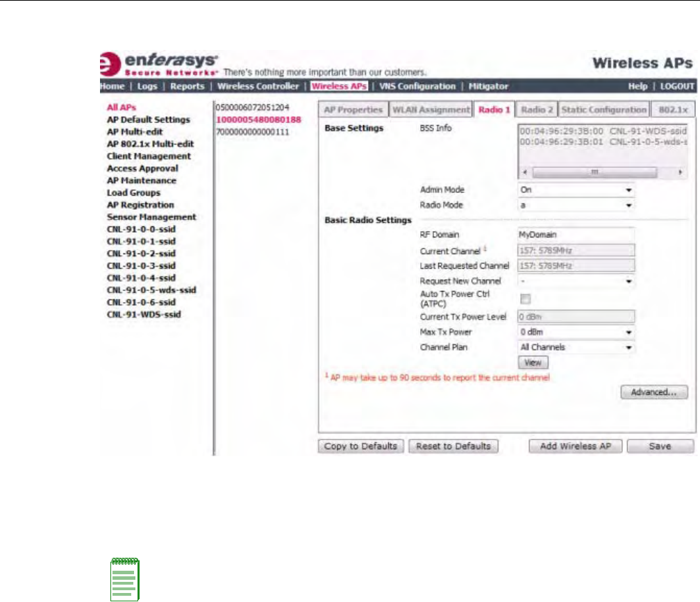This screenshot has height=602, width=700.
Task: Click Reset to Defaults button
Action: [x=453, y=446]
